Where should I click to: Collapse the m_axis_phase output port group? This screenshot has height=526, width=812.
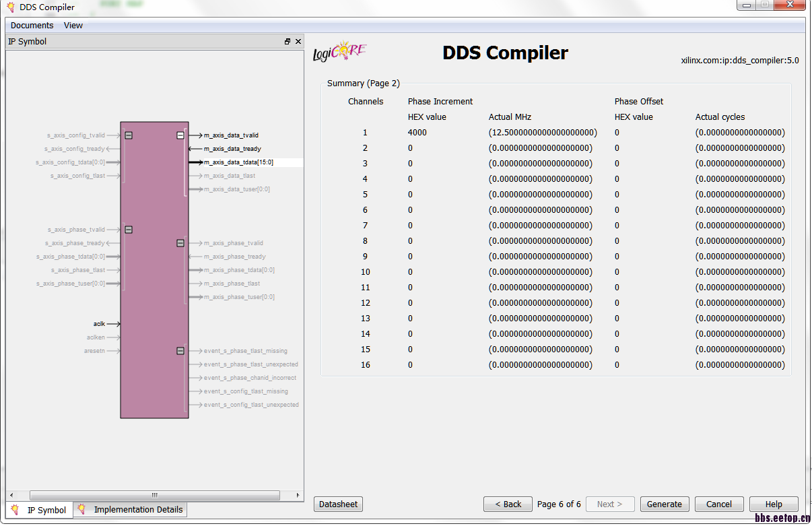180,242
